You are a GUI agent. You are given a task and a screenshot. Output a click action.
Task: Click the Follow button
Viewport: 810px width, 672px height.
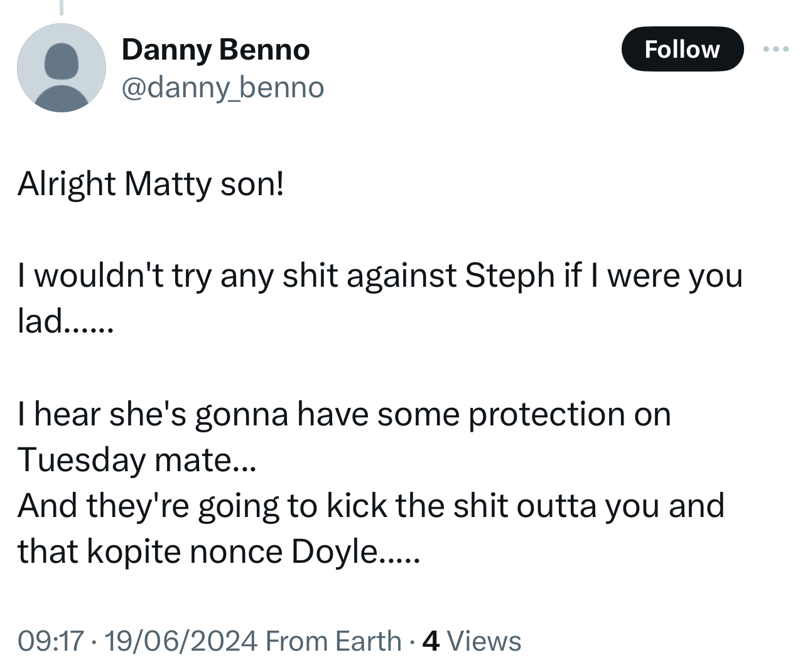coord(682,49)
